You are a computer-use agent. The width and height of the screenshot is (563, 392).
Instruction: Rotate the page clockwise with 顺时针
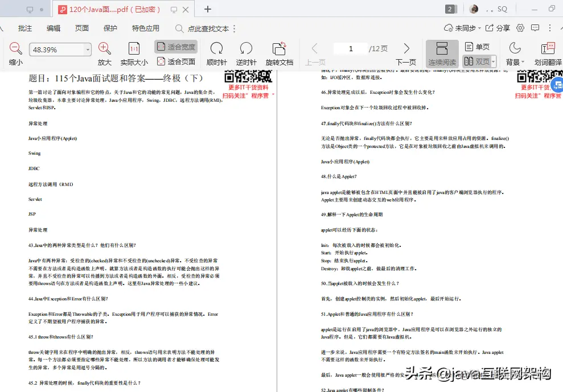pyautogui.click(x=216, y=53)
